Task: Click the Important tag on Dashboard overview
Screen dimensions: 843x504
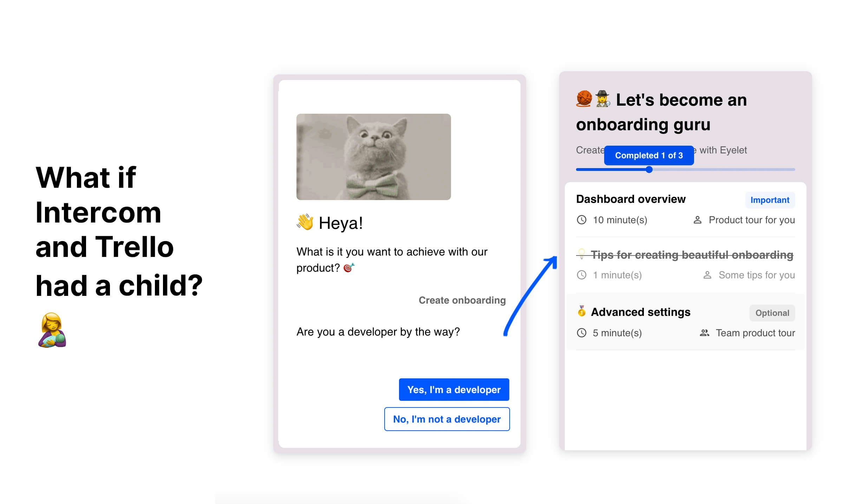Action: [770, 200]
